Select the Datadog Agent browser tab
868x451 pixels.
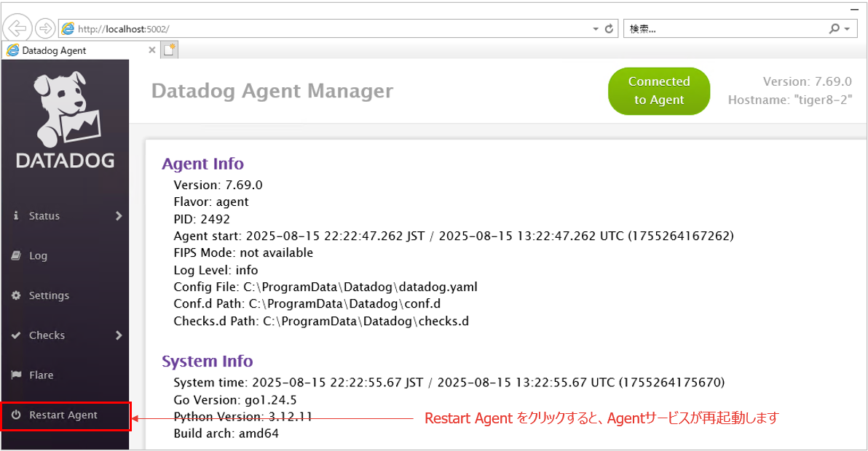[x=73, y=50]
